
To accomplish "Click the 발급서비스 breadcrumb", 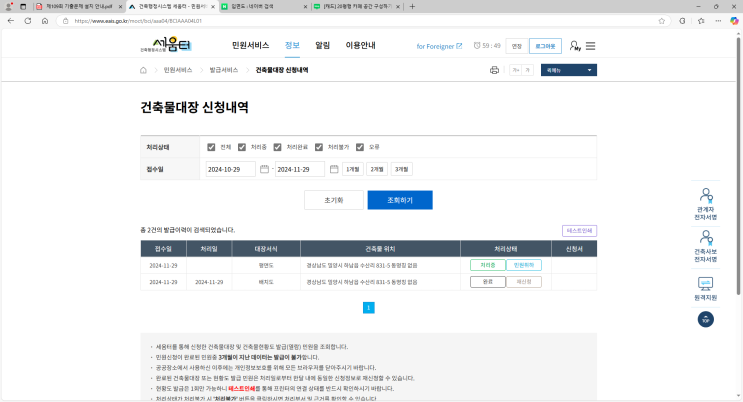I will [x=224, y=70].
